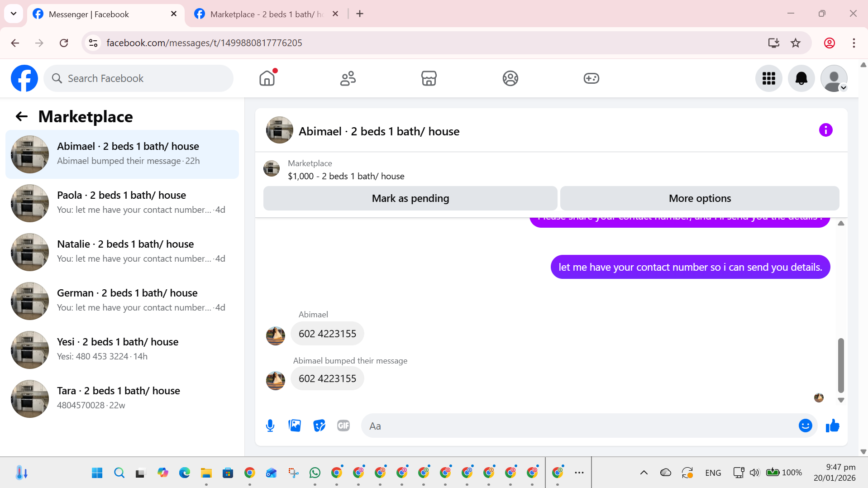
Task: Open the Windows Start menu
Action: tap(97, 473)
